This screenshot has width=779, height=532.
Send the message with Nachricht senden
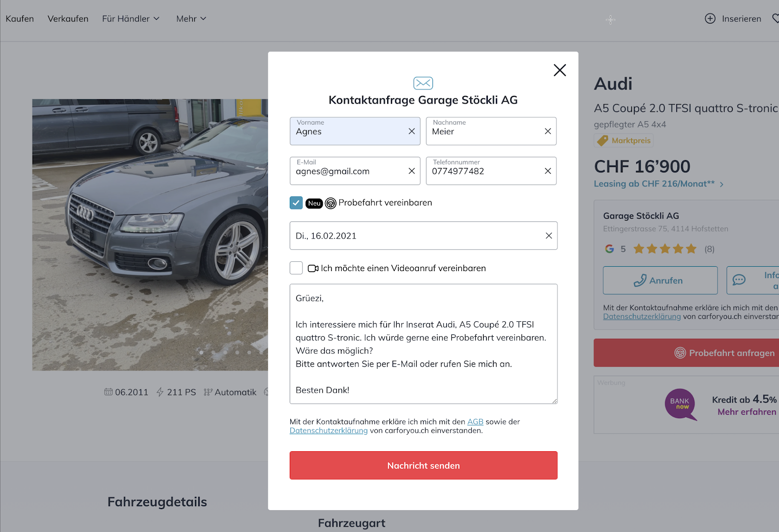[423, 465]
